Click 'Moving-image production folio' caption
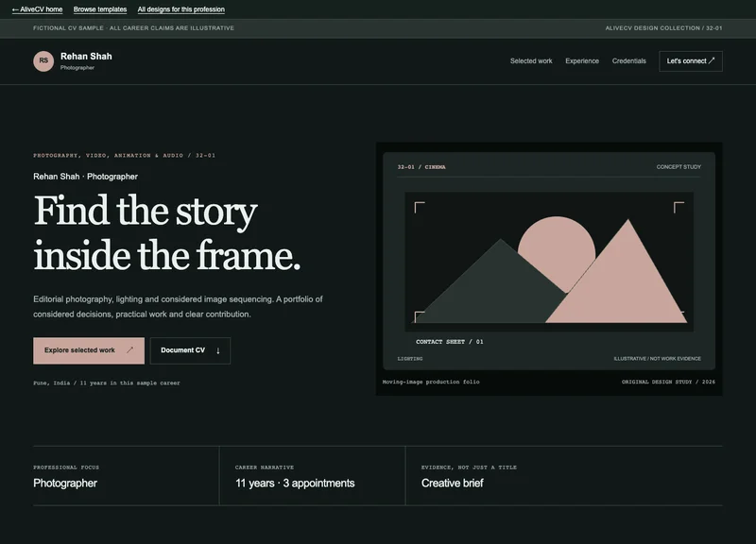Image resolution: width=756 pixels, height=544 pixels. (431, 382)
